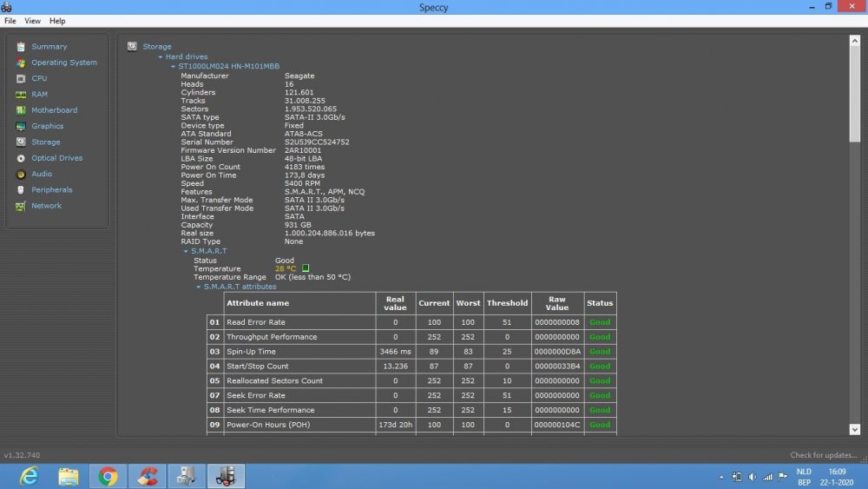
Task: Go to the Optical Drives section
Action: click(x=57, y=158)
